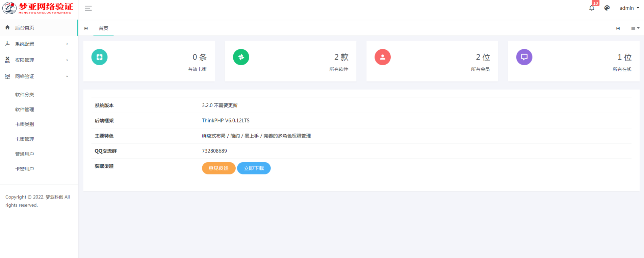Click the green all software icon
Image resolution: width=644 pixels, height=258 pixels.
point(241,57)
